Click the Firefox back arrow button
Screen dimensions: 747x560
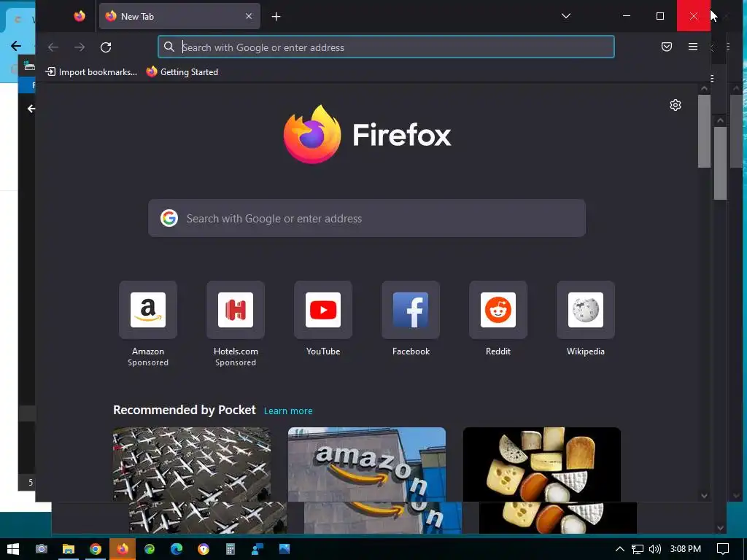pyautogui.click(x=53, y=47)
